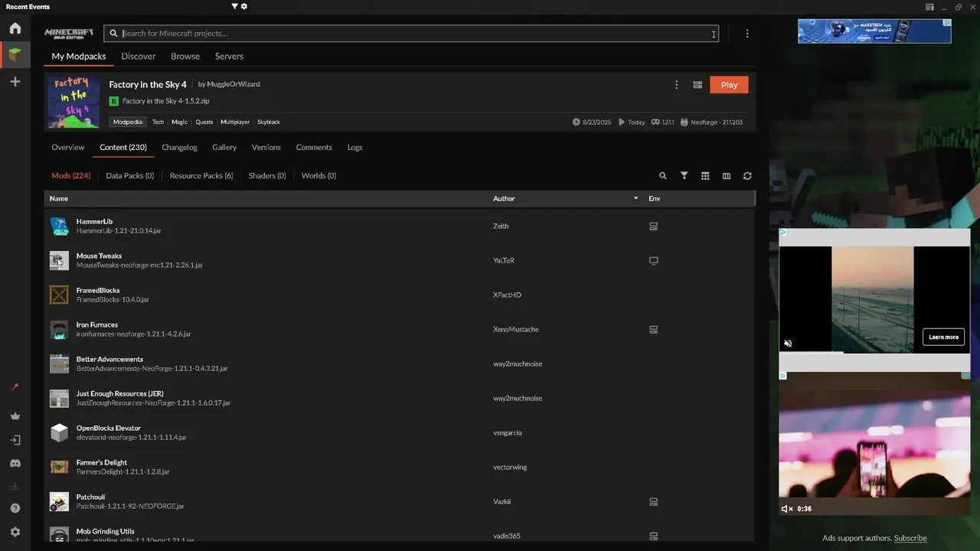Switch to grid view icon
This screenshot has height=551, width=980.
click(705, 176)
